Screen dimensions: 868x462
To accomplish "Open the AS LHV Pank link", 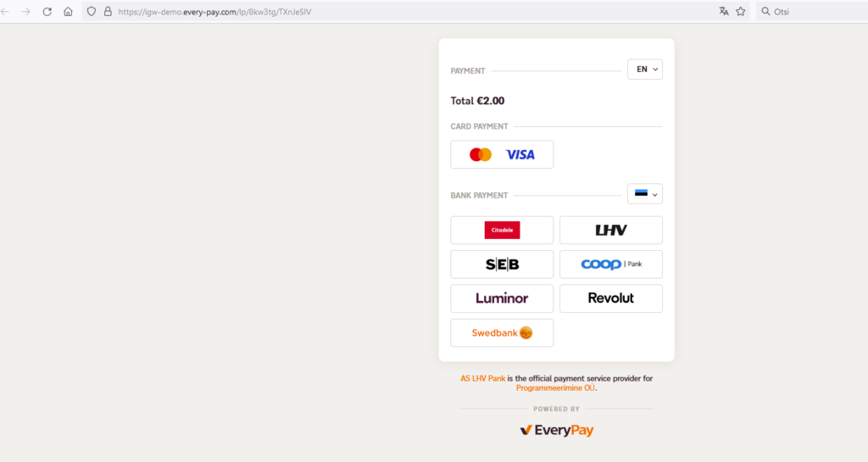I will click(x=482, y=378).
